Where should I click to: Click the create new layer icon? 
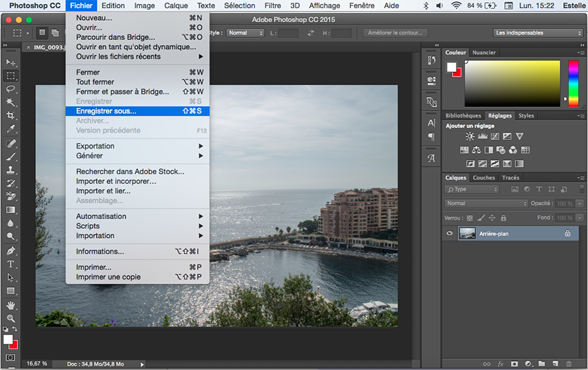pyautogui.click(x=555, y=363)
